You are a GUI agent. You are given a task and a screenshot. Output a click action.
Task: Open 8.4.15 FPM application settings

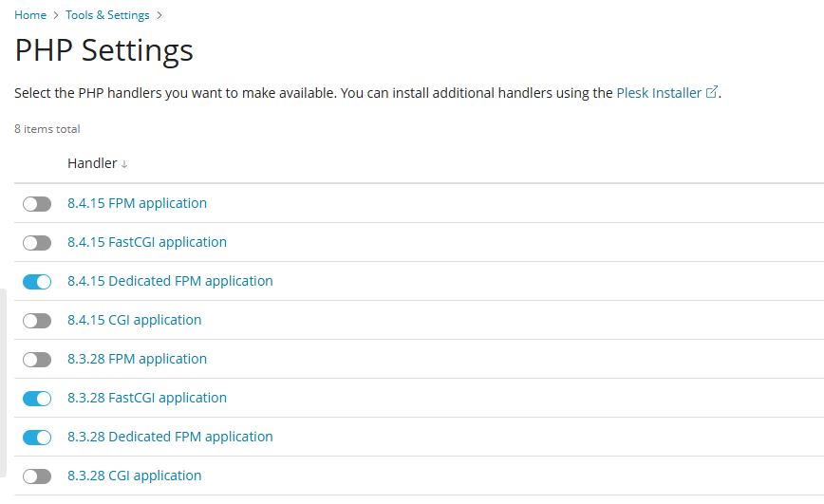tap(137, 203)
